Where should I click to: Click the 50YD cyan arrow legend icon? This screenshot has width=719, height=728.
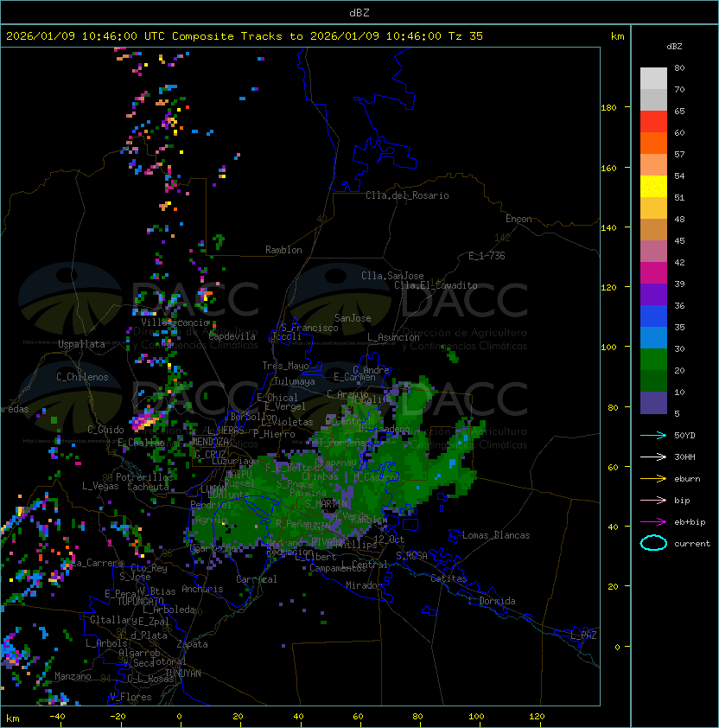coord(653,436)
